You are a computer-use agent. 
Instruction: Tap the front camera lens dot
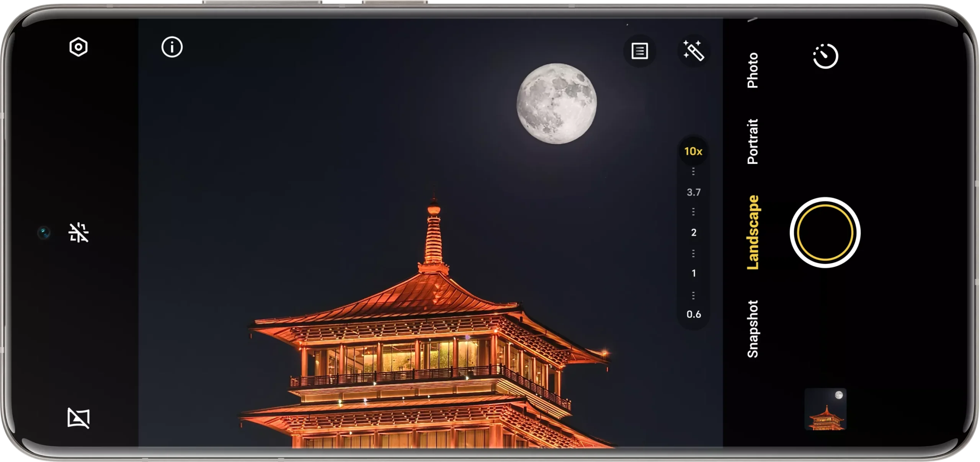pos(44,233)
